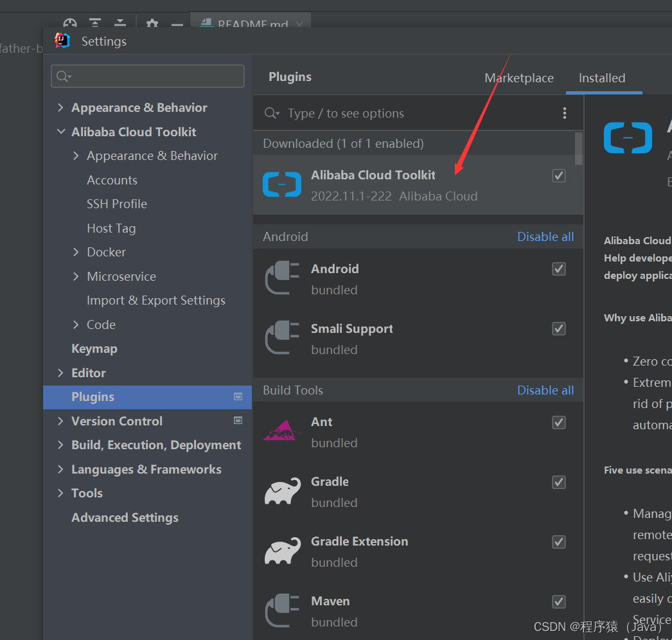Click the README.md file icon in editor tab
The height and width of the screenshot is (640, 672).
click(207, 23)
